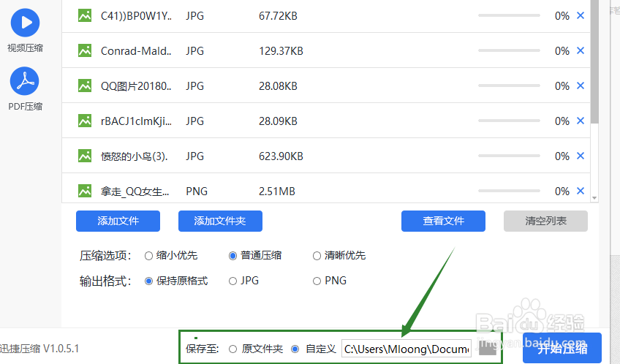The height and width of the screenshot is (364, 620).
Task: Click image icon for 愤怒的小鸟(3) file
Action: 85,156
